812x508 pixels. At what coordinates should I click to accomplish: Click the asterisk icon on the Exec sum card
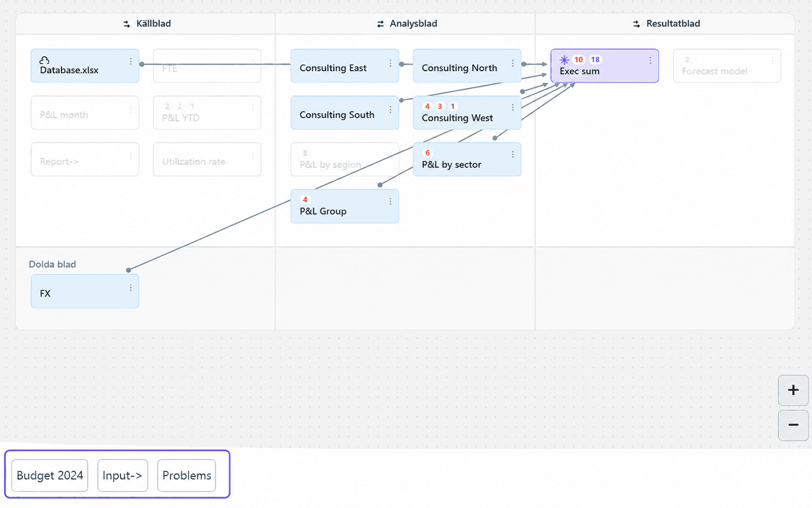[x=564, y=60]
